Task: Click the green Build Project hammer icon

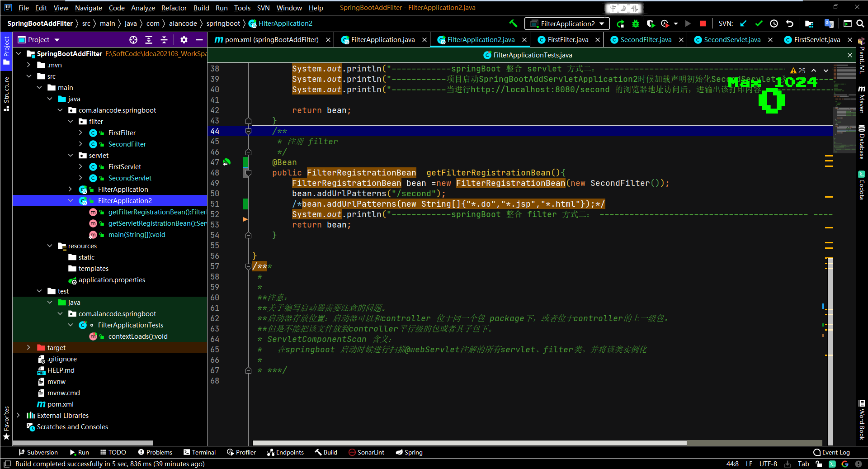Action: [513, 24]
